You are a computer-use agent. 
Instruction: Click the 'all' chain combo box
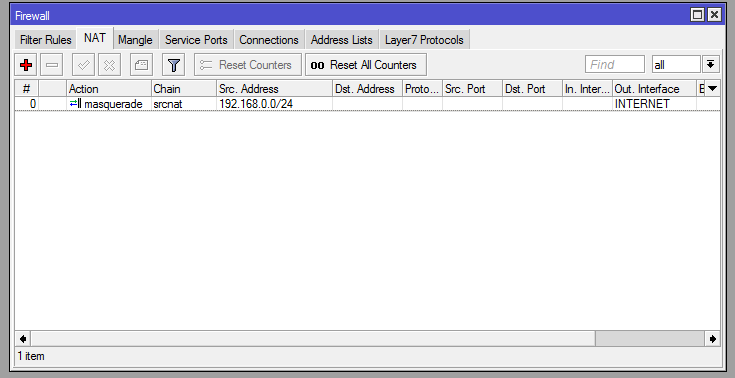pyautogui.click(x=676, y=64)
